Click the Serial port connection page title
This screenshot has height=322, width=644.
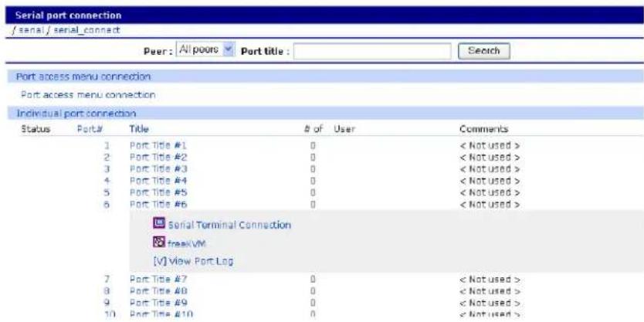(x=68, y=15)
